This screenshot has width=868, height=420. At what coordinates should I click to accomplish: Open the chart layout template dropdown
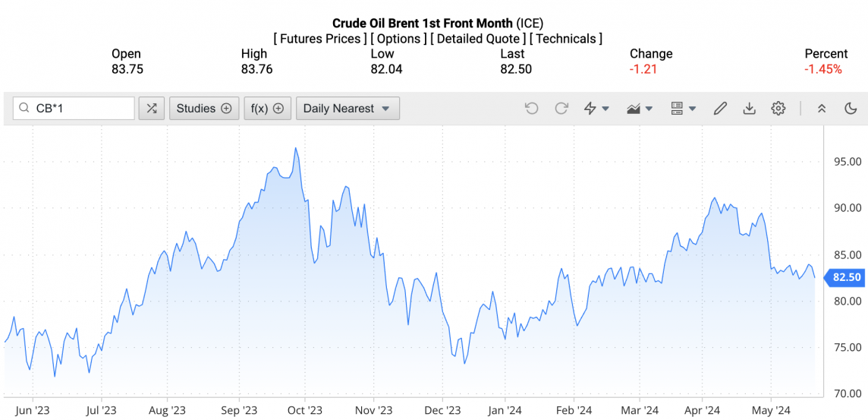pos(683,109)
